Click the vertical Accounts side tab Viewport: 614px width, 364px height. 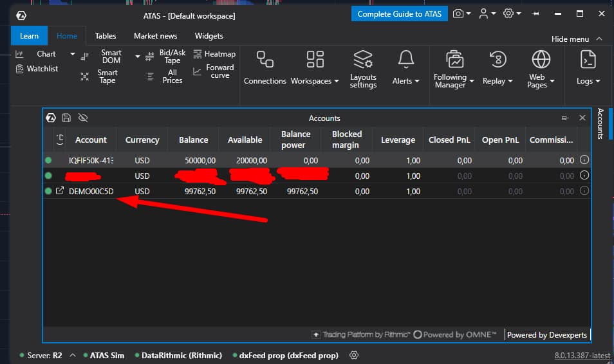[600, 123]
